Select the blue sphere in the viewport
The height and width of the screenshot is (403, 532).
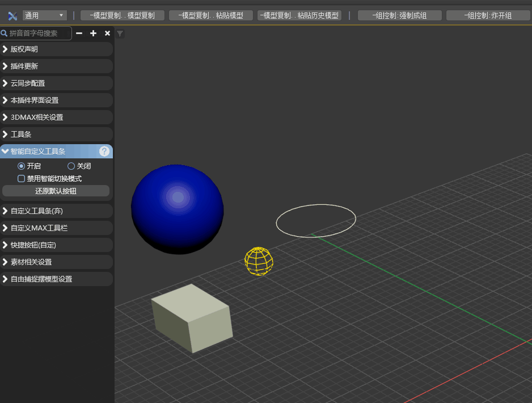(x=177, y=209)
